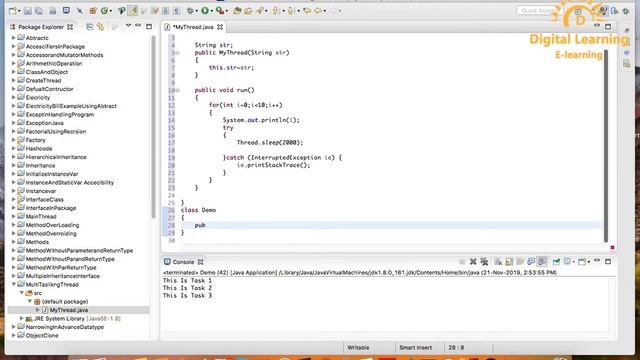Open Run button dropdown arrow

[x=211, y=11]
